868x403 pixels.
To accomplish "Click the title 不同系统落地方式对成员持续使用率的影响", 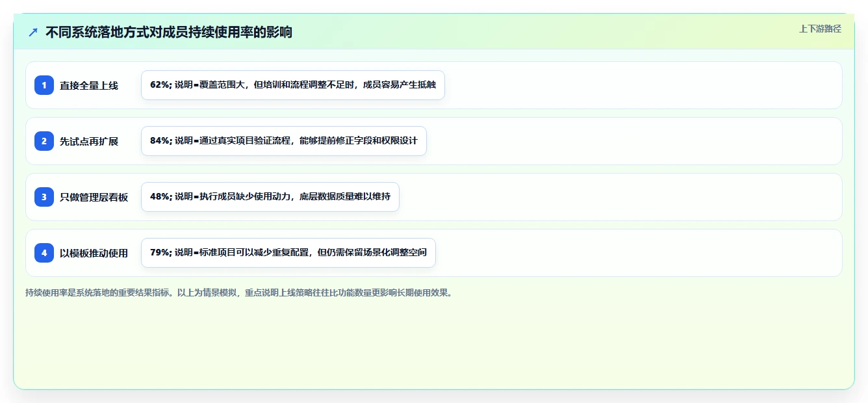I will 169,32.
